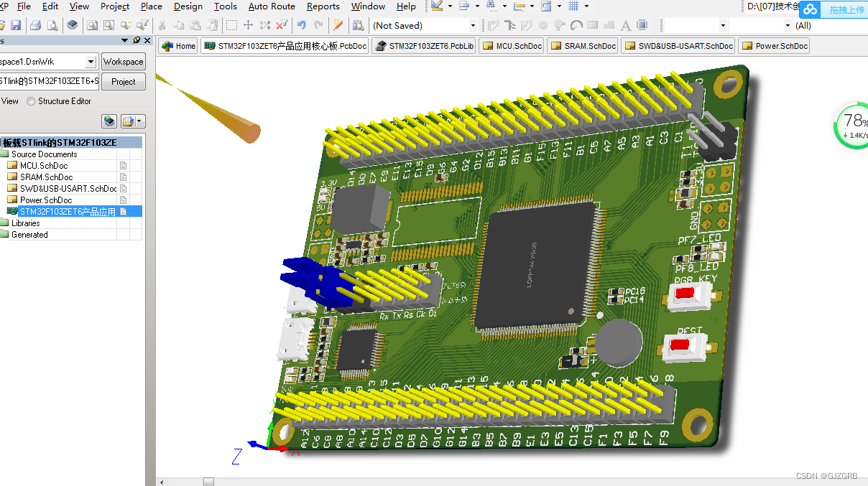The image size is (868, 486).
Task: Click the Project button in Projects panel
Action: [124, 81]
